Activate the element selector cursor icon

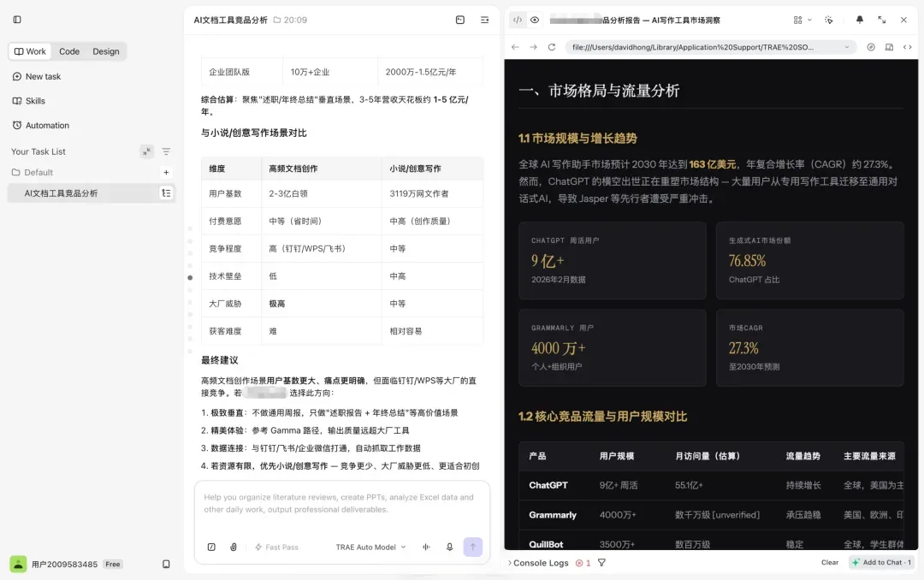(829, 20)
